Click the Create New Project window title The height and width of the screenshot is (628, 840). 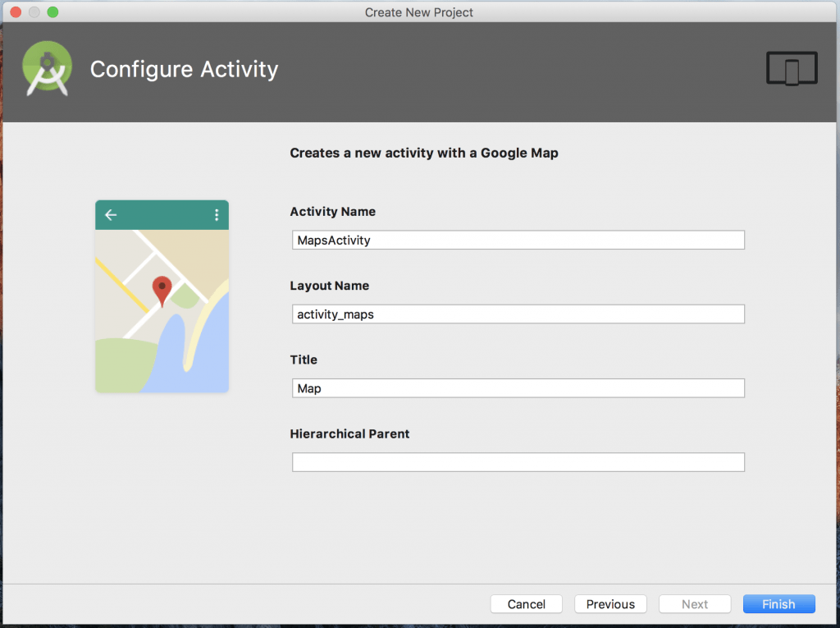419,11
